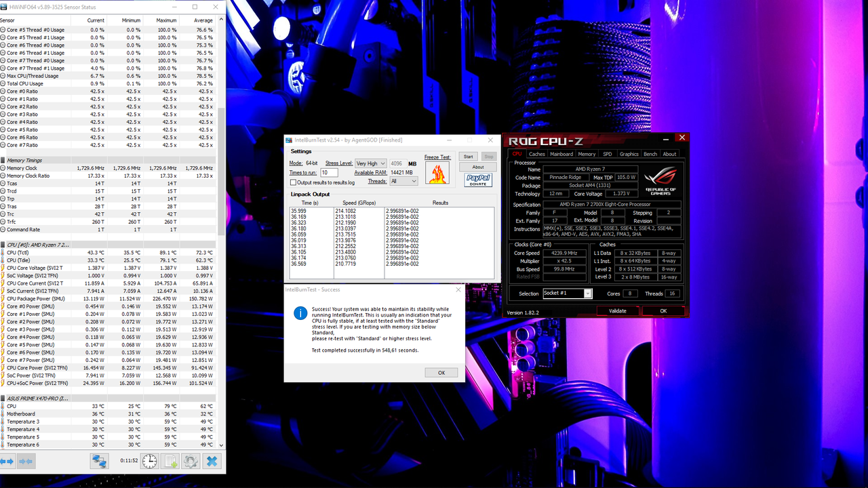Screen dimensions: 868x488
Task: Switch to CPU-Z SPD tab
Action: point(608,154)
